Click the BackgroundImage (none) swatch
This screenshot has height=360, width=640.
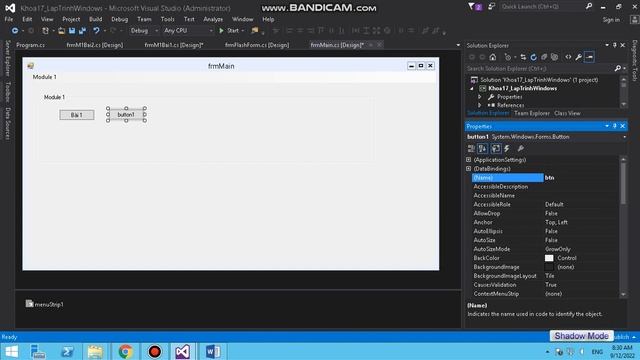click(549, 267)
